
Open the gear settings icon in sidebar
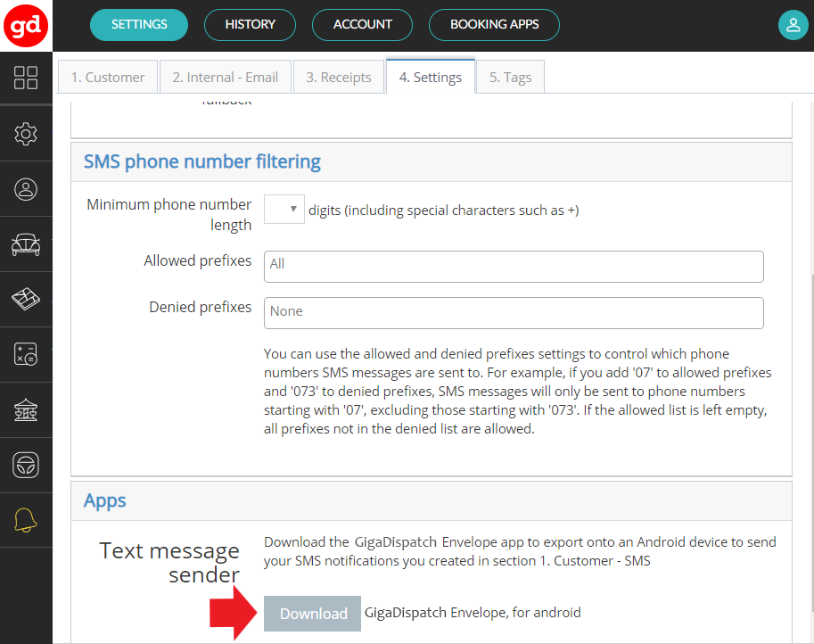click(x=26, y=134)
